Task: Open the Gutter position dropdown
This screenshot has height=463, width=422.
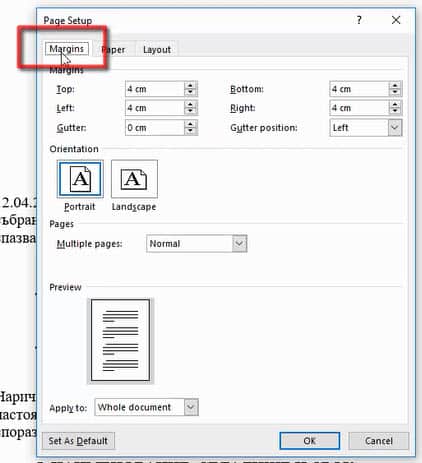Action: tap(395, 128)
